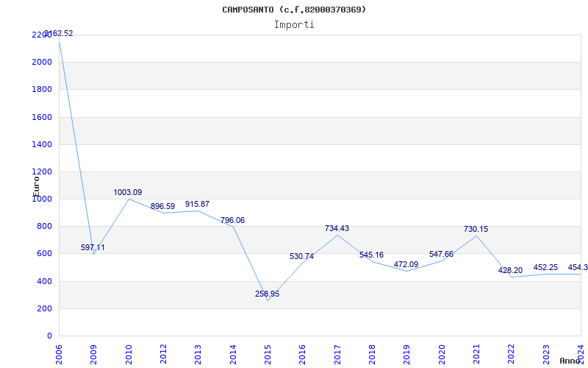Image resolution: width=588 pixels, height=368 pixels.
Task: Click the 2015 x-axis year label
Action: click(268, 353)
